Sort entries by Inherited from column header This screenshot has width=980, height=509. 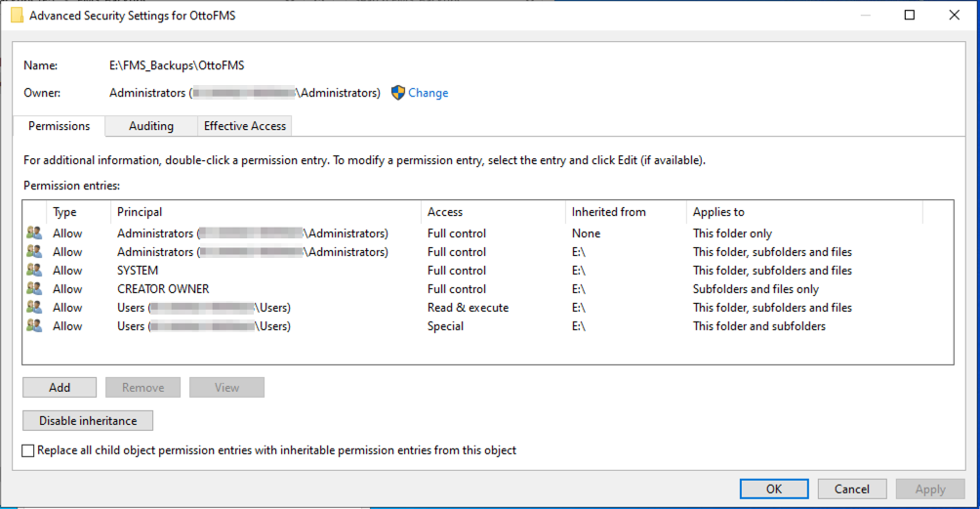click(x=608, y=212)
